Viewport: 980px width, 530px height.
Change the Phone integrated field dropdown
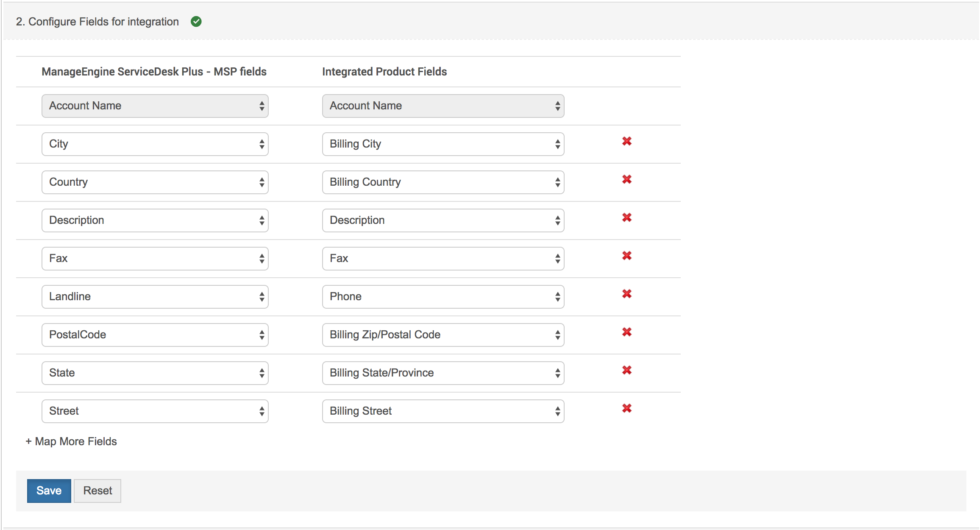443,297
